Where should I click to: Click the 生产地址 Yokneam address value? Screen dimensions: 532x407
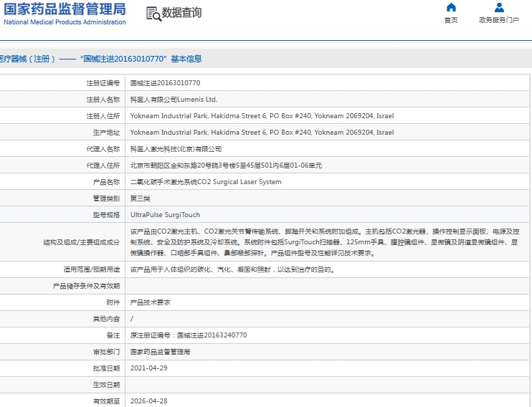point(262,133)
